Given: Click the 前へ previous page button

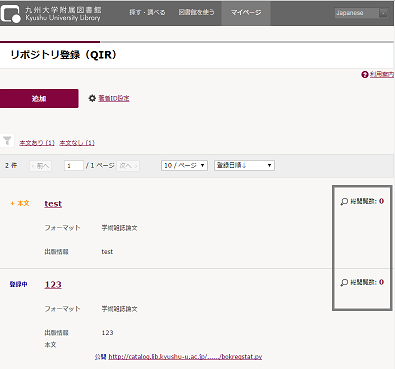Looking at the screenshot, I should tap(41, 166).
